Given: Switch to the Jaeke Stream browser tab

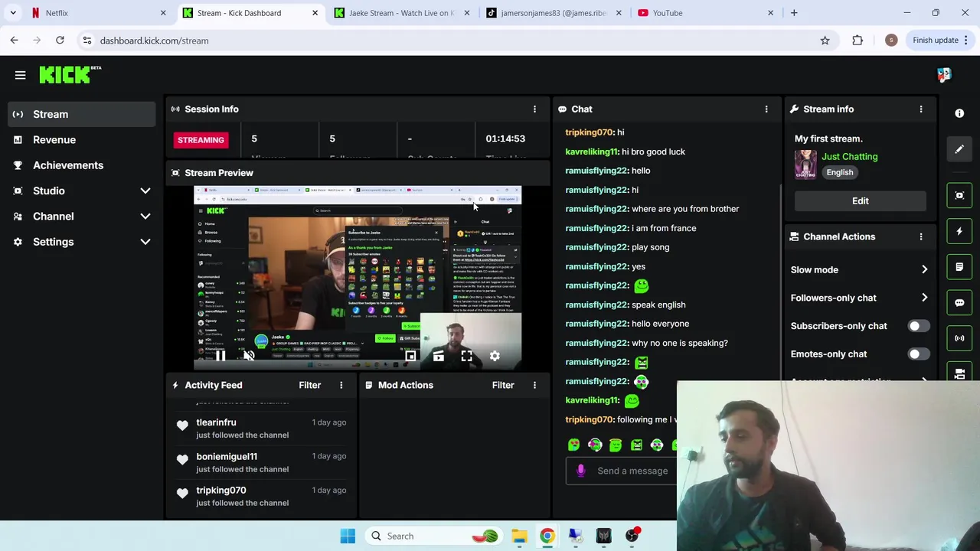Looking at the screenshot, I should pos(401,13).
